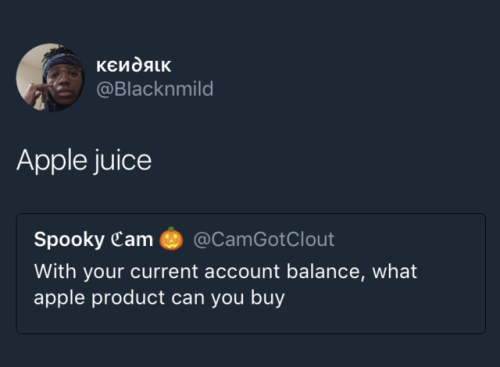
Task: Click the Spooky Cam display name
Action: 93,240
